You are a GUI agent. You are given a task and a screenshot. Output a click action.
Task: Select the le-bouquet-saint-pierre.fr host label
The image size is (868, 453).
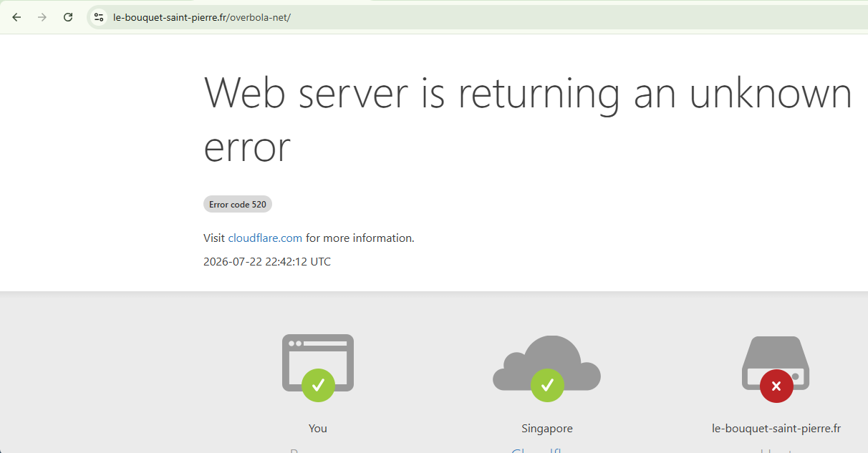coord(776,429)
